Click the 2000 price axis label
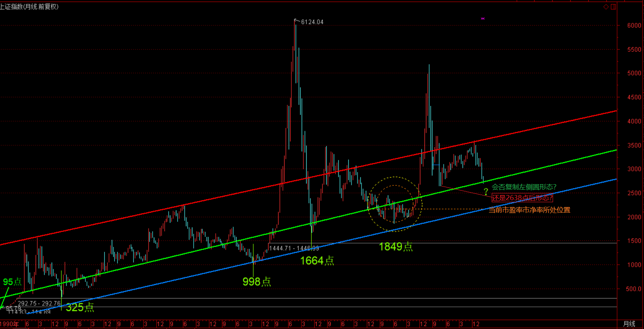This screenshot has height=329, width=644. coord(634,217)
